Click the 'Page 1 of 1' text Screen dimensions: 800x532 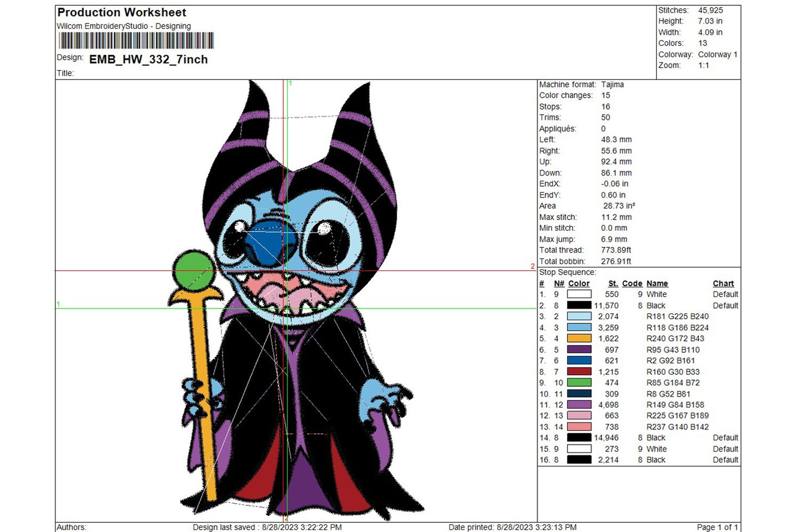point(717,527)
